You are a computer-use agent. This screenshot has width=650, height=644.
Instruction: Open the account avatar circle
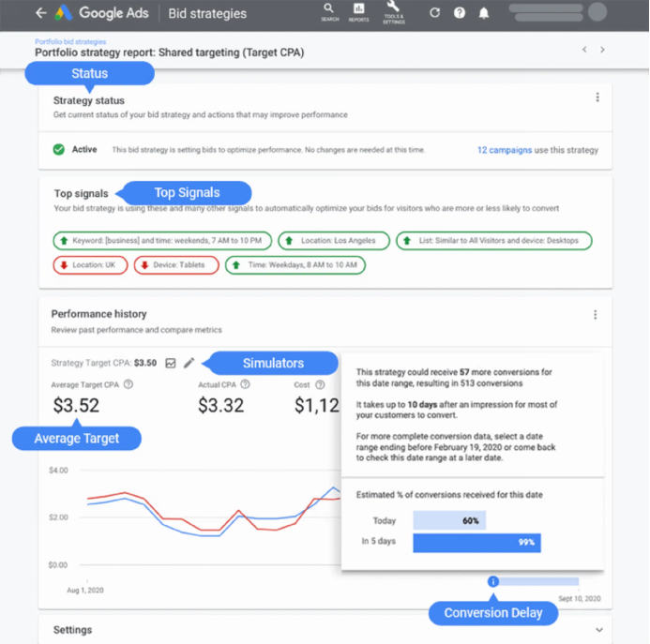pos(597,11)
